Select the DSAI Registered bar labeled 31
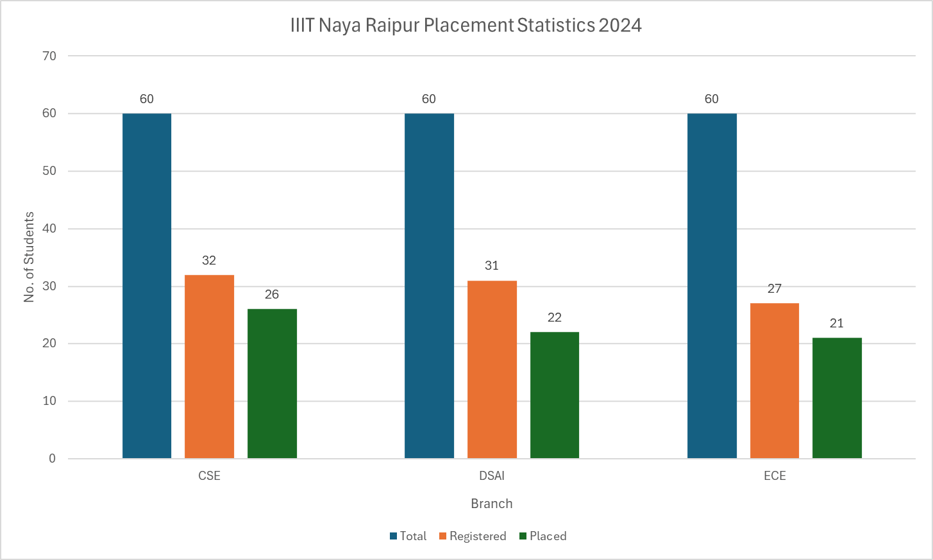 492,369
